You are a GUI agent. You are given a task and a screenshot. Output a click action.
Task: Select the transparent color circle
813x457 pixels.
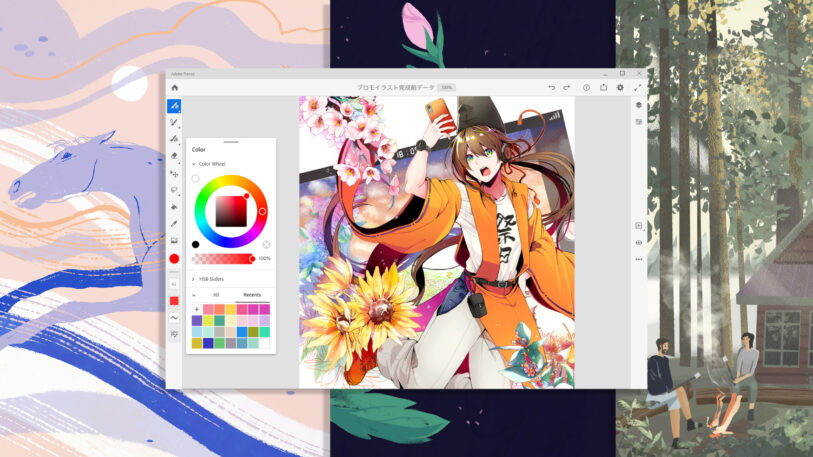[x=196, y=178]
